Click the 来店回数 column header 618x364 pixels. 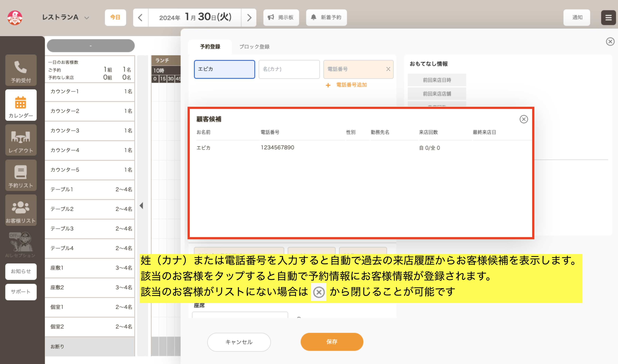click(x=428, y=133)
